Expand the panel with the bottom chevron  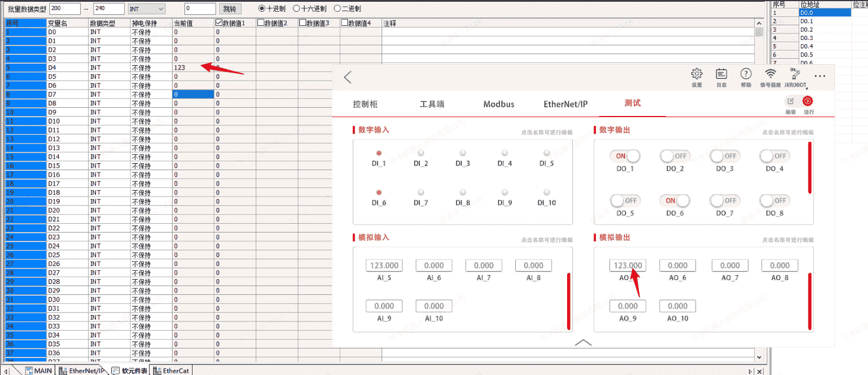click(583, 342)
